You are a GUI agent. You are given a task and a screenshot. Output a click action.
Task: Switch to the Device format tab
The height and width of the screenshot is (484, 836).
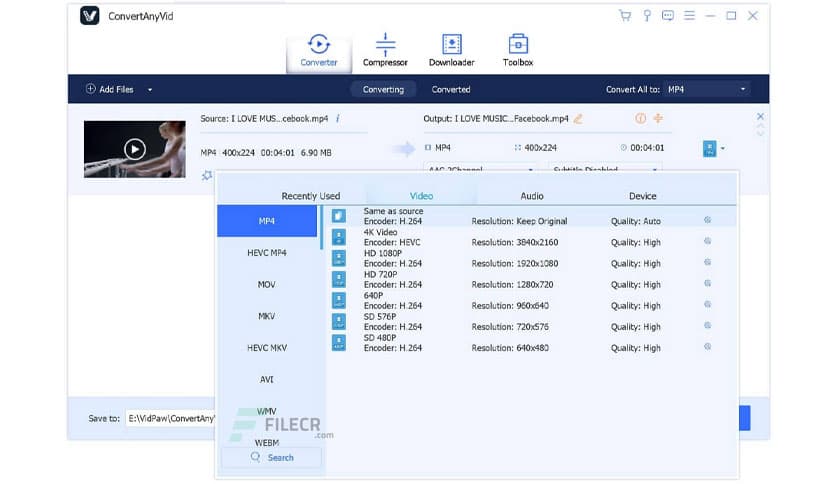642,196
